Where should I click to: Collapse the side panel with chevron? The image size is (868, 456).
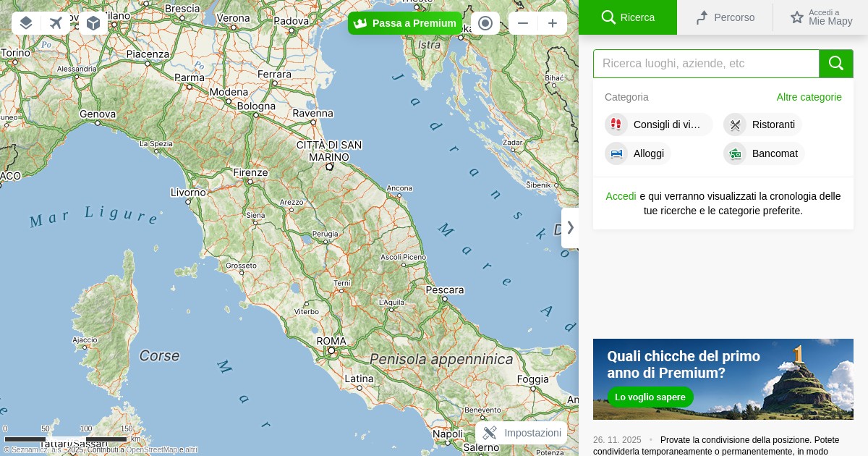coord(570,227)
